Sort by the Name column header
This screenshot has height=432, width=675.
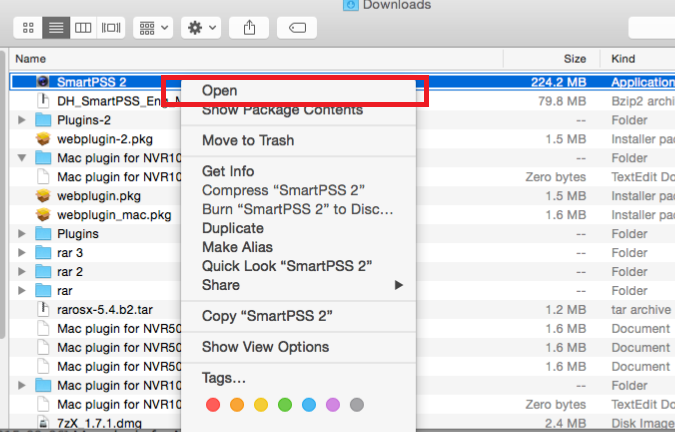[256, 59]
